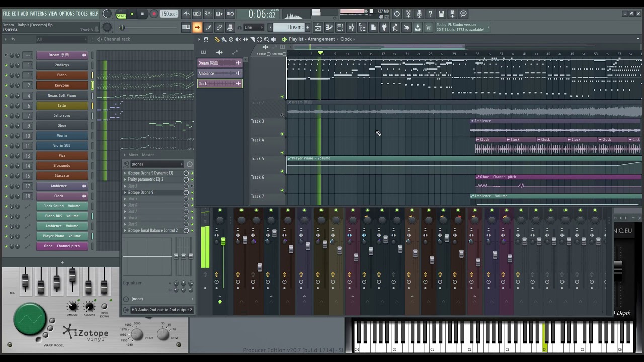This screenshot has width=644, height=362.
Task: Open the View mixer icon
Action: pyautogui.click(x=351, y=27)
